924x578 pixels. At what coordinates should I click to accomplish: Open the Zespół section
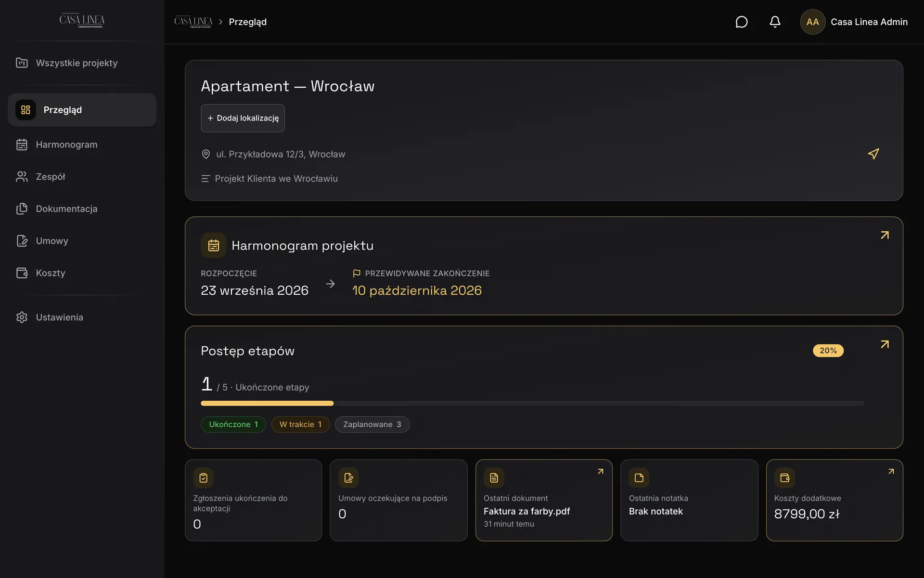click(x=82, y=177)
